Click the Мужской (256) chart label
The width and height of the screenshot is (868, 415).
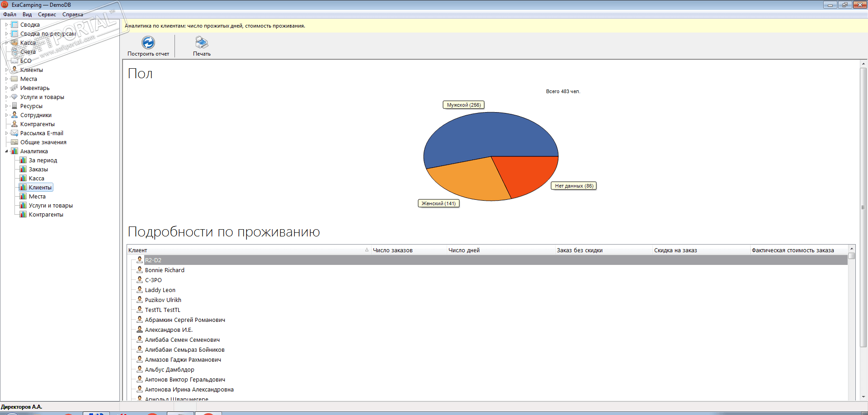[x=464, y=105]
